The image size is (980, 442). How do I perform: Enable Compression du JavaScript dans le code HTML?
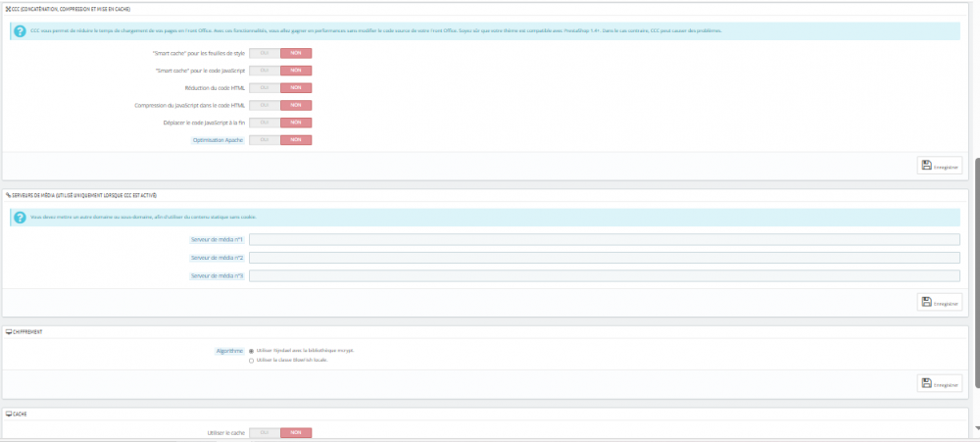point(265,105)
